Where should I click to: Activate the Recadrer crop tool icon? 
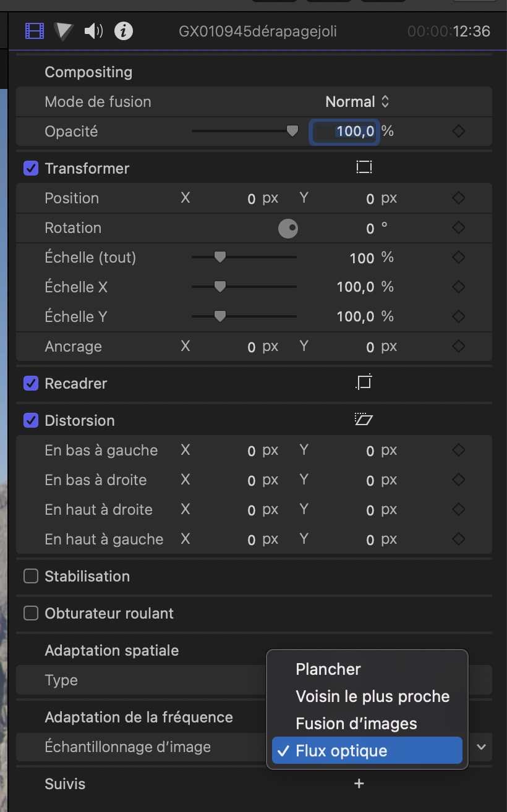[364, 383]
